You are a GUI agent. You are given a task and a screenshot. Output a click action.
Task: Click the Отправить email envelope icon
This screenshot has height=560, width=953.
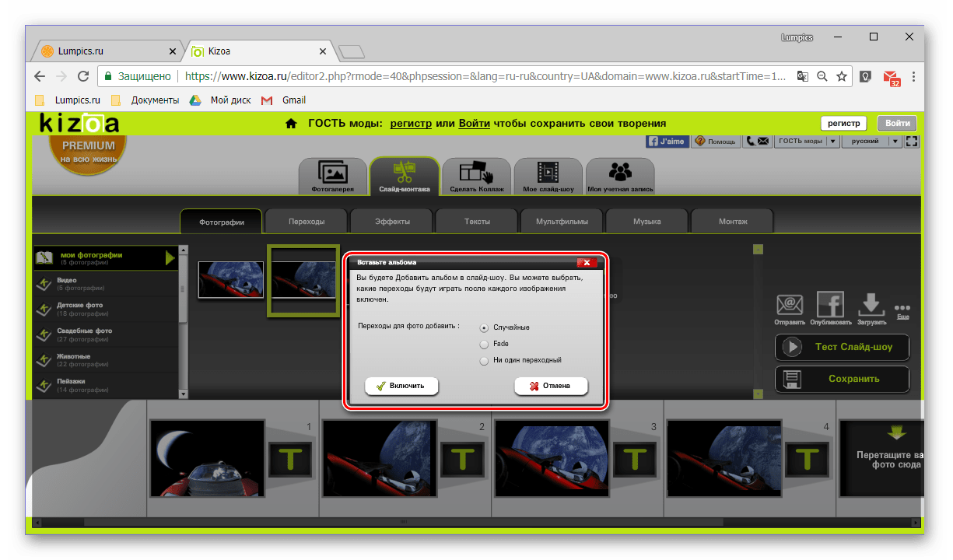790,304
